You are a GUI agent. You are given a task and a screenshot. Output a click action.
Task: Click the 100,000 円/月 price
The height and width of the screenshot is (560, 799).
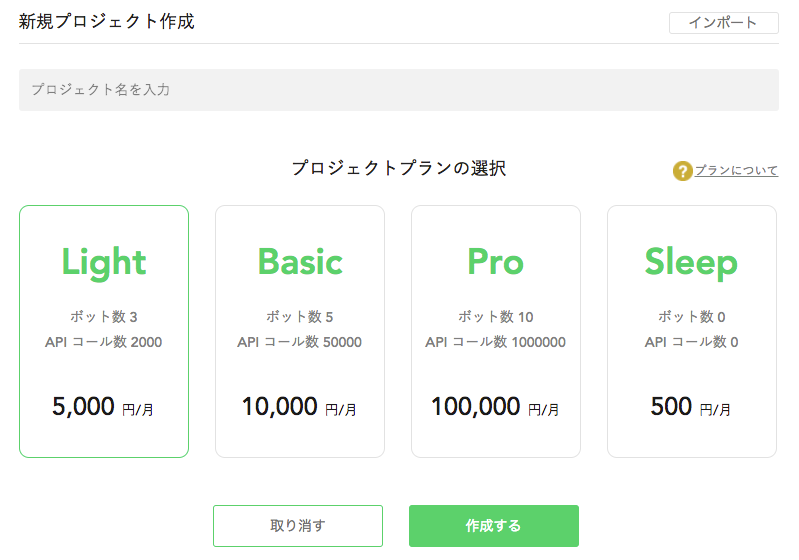click(x=495, y=407)
